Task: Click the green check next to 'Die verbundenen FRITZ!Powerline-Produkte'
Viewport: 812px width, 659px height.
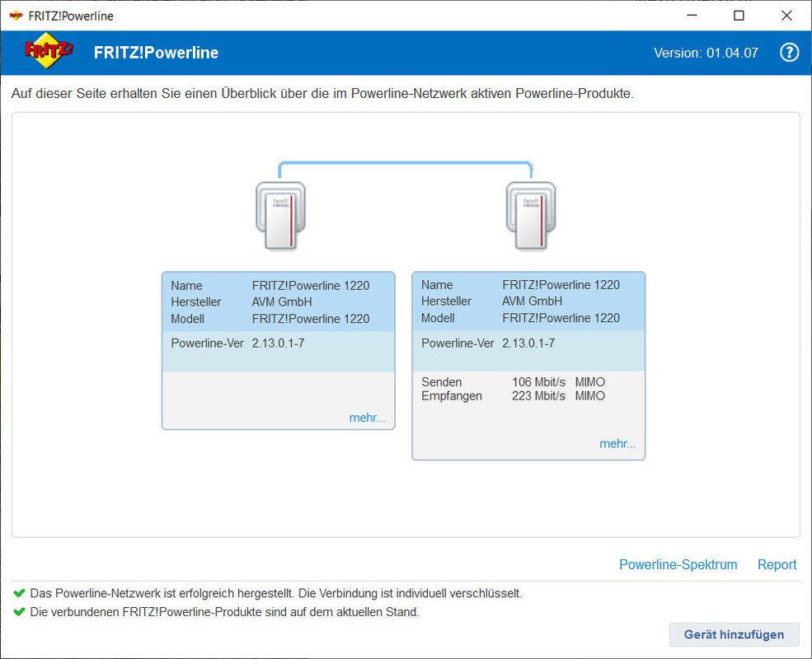Action: coord(19,611)
